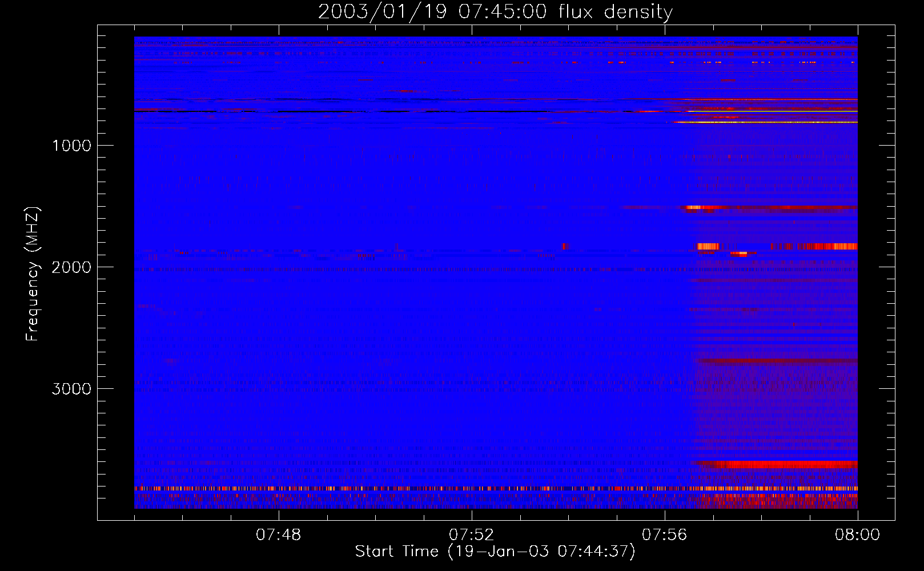Click the 07:56 time tick label

pyautogui.click(x=665, y=535)
